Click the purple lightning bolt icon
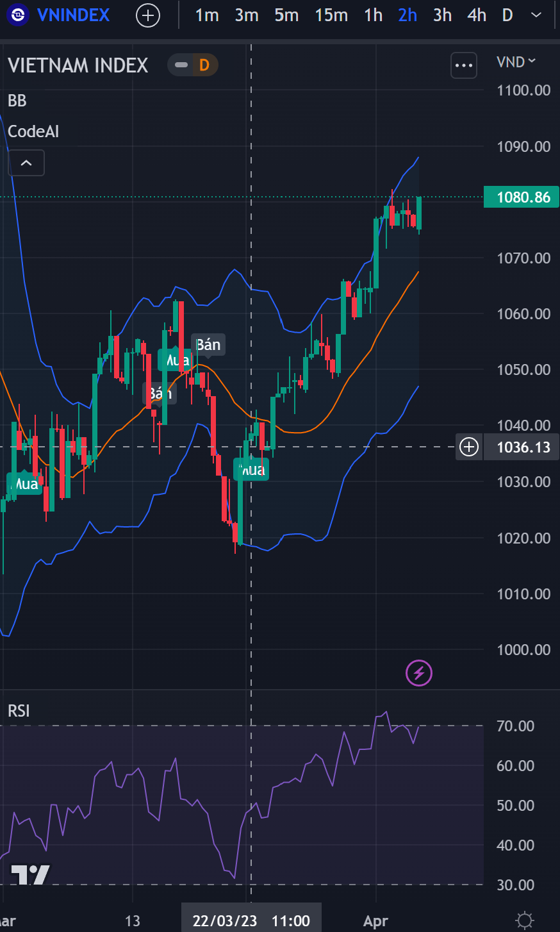 tap(419, 673)
